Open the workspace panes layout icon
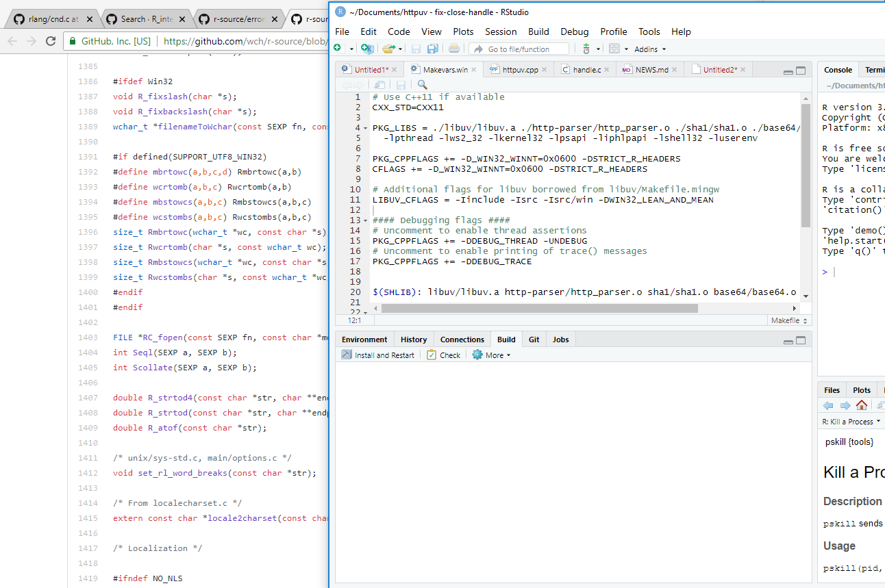 click(x=614, y=49)
